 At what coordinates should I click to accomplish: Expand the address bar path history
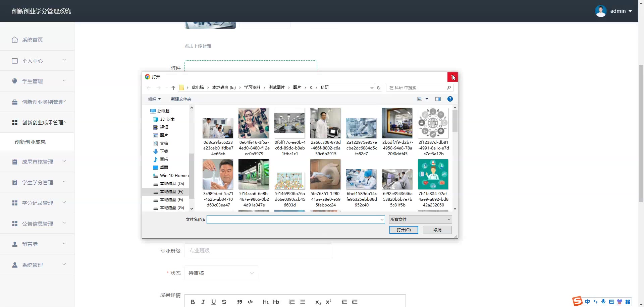point(372,87)
